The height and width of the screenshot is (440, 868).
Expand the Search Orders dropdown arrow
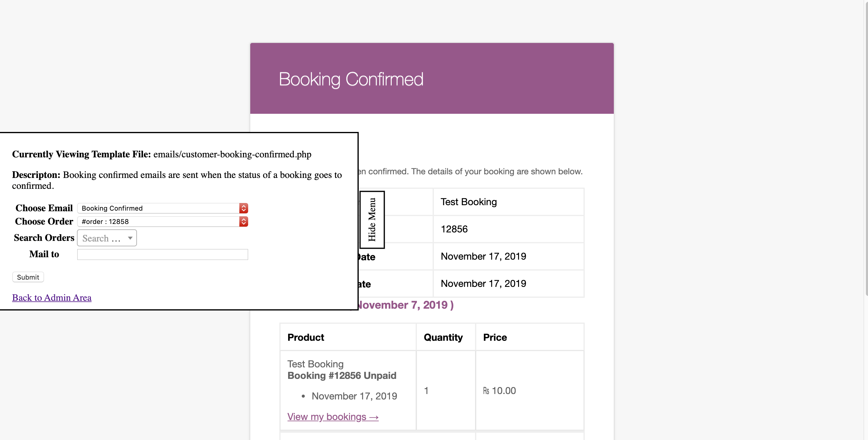(130, 238)
